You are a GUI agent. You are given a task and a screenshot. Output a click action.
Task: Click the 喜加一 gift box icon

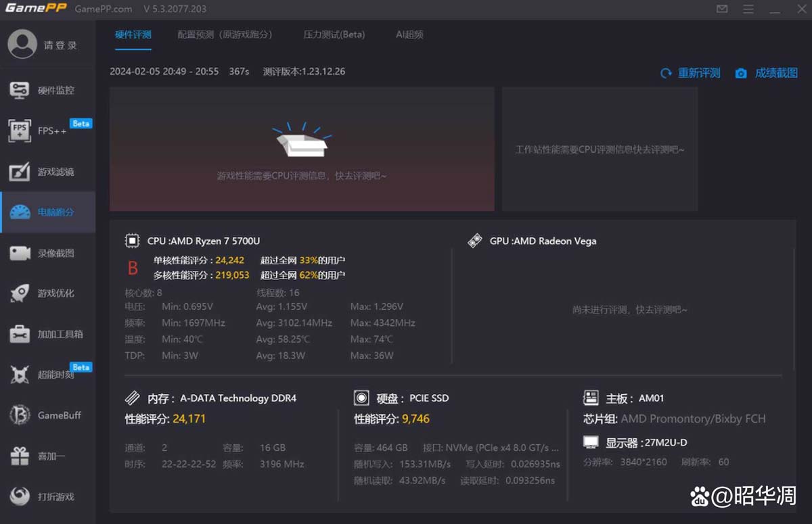[x=20, y=456]
